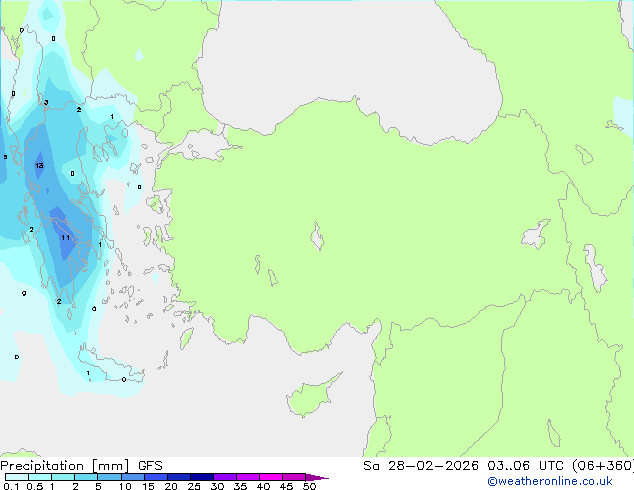
Task: Click the 45–50 mm legend color swatch
Action: click(x=294, y=477)
